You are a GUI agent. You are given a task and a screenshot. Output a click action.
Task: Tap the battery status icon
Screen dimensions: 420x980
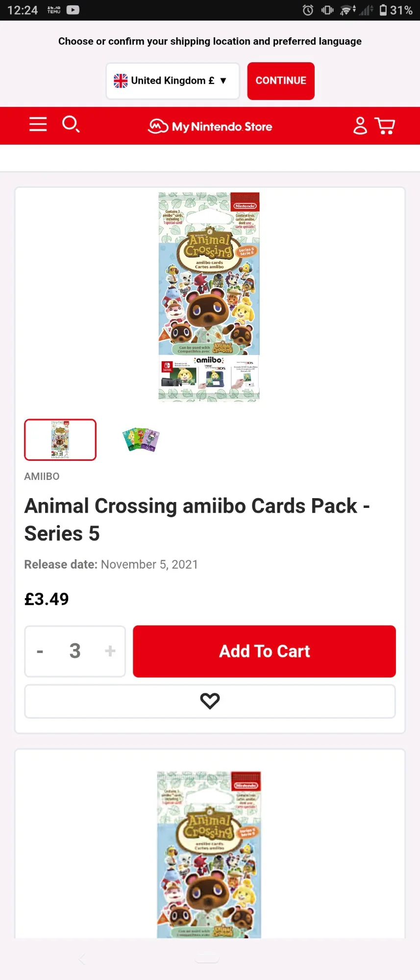click(x=383, y=10)
